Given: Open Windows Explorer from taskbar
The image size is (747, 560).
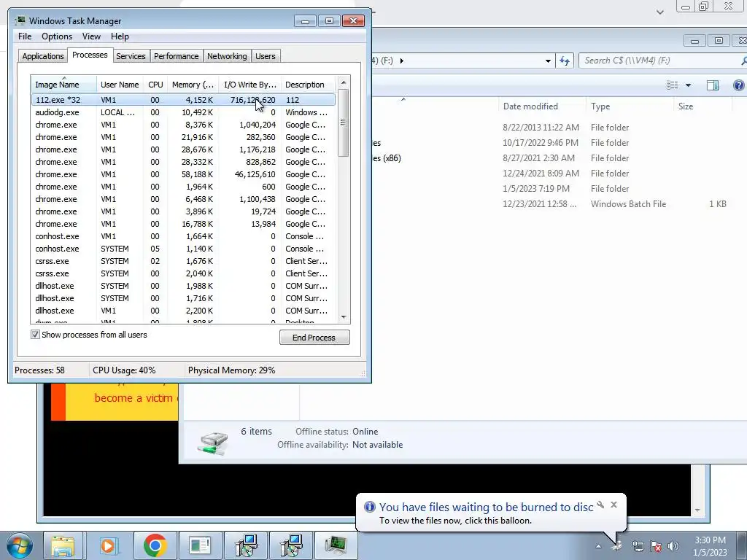Looking at the screenshot, I should (x=63, y=545).
